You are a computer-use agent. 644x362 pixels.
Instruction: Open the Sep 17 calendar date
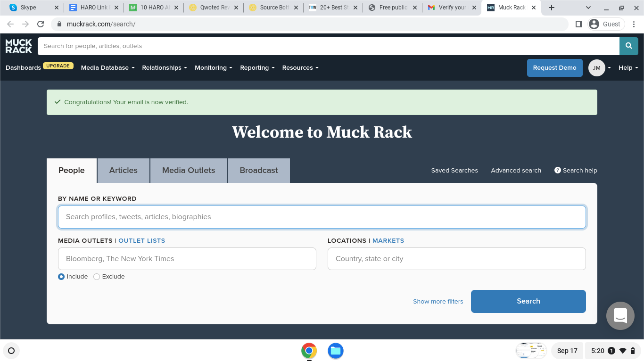point(567,351)
